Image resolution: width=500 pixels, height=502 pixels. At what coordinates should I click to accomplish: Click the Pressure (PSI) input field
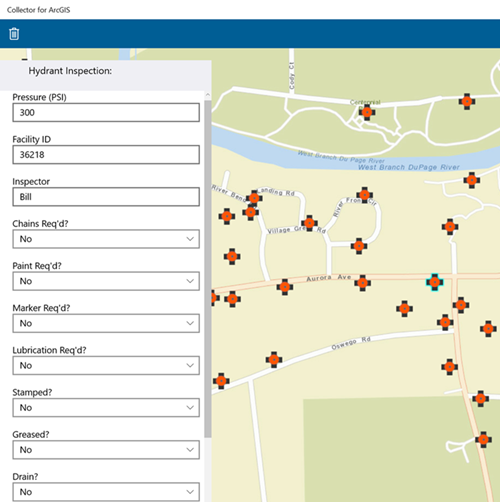pos(106,112)
